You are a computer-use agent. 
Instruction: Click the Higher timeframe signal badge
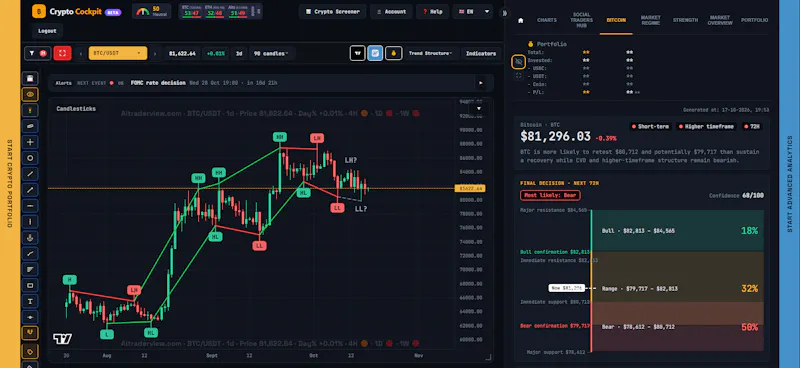point(706,127)
